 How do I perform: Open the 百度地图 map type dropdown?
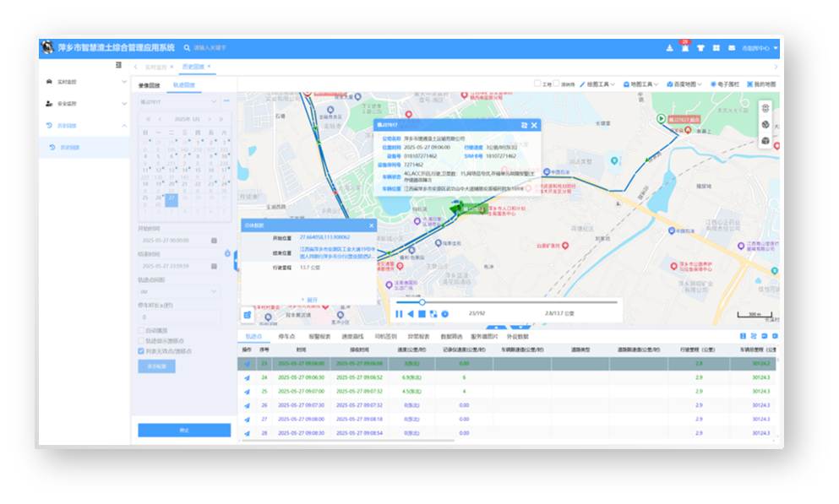click(x=685, y=84)
